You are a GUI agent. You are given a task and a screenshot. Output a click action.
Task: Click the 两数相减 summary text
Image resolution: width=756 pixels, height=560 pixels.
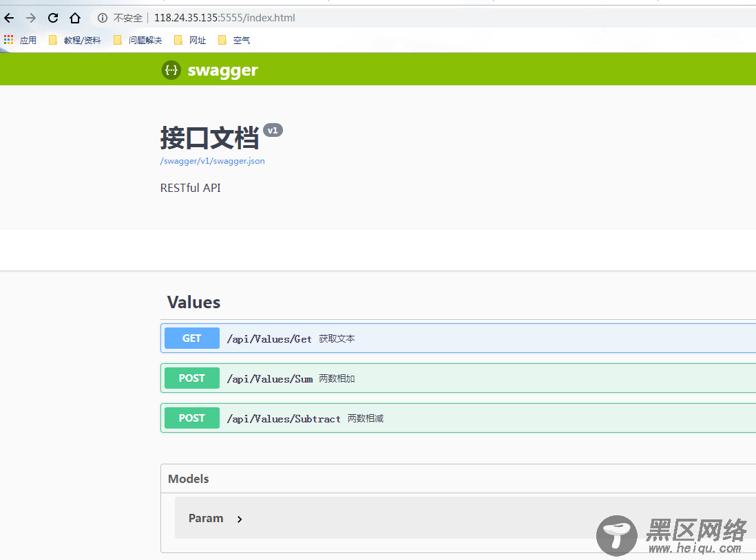366,419
